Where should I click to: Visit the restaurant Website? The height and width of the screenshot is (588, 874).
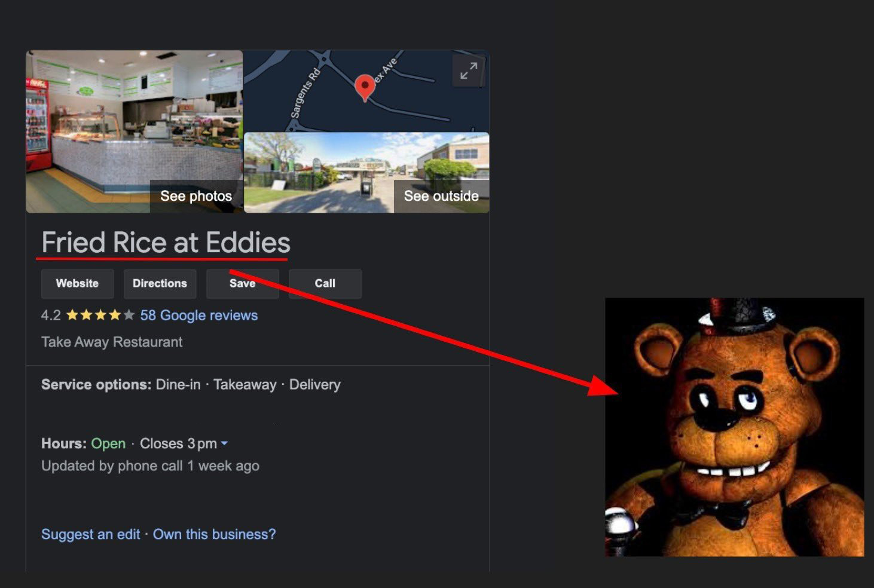point(77,283)
